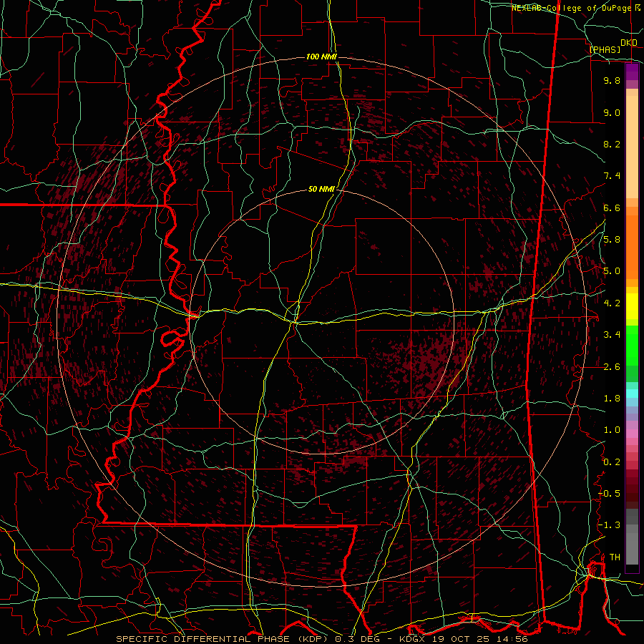Click the 9.0 legend value

[612, 112]
